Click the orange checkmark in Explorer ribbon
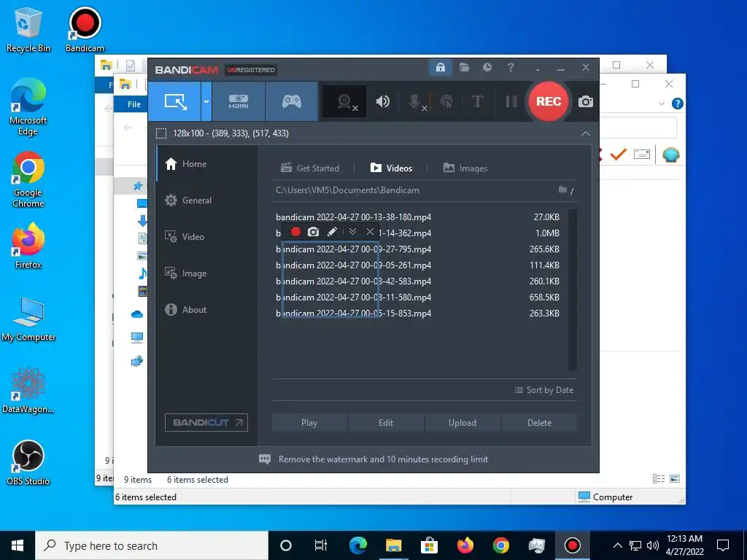Viewport: 747px width, 560px height. [619, 155]
